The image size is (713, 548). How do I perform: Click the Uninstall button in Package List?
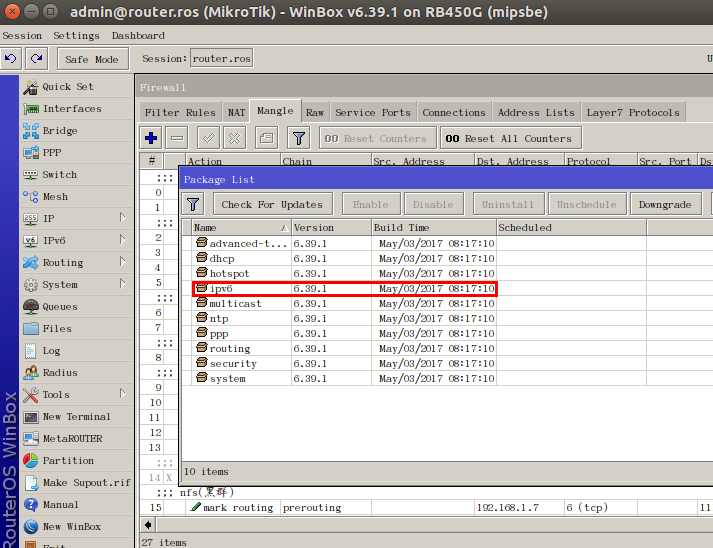coord(508,204)
